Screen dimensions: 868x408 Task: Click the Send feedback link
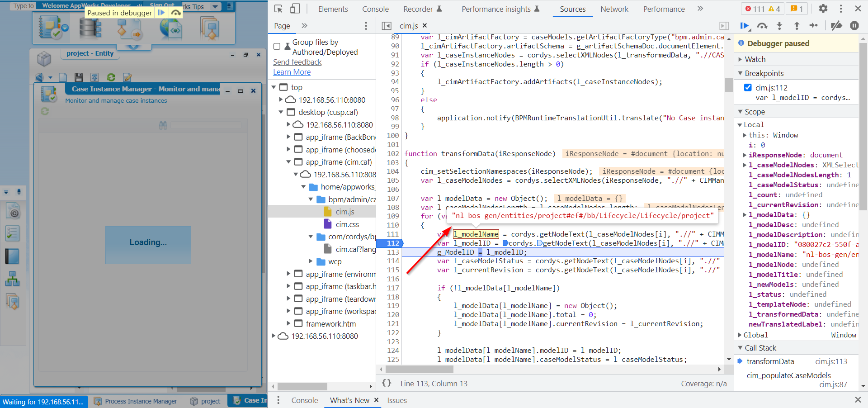tap(297, 62)
